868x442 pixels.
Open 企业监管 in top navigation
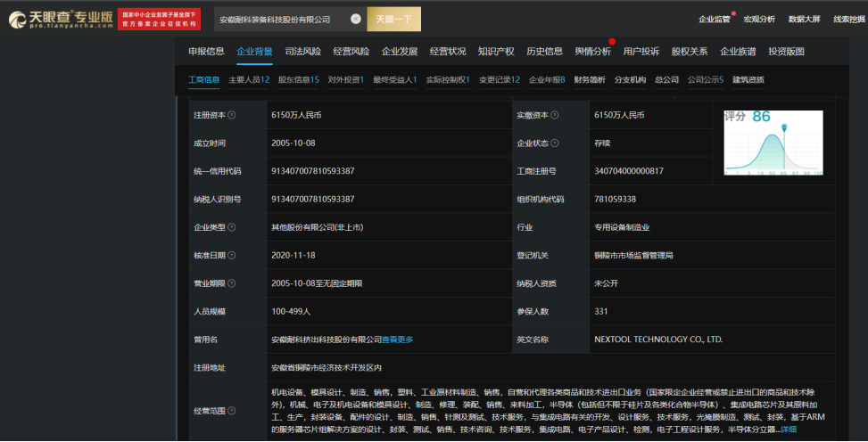click(x=714, y=20)
